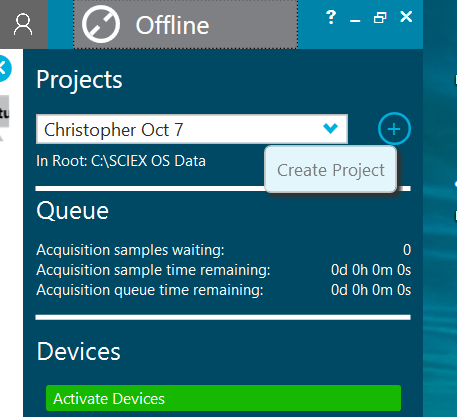Click the dropdown chevron in Projects
This screenshot has width=457, height=417.
tap(330, 128)
